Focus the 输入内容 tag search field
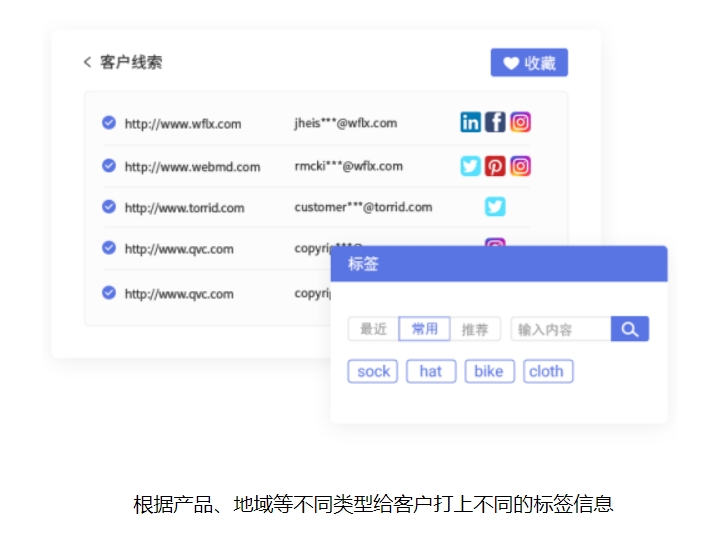Screen dimensions: 719x544 coord(561,329)
